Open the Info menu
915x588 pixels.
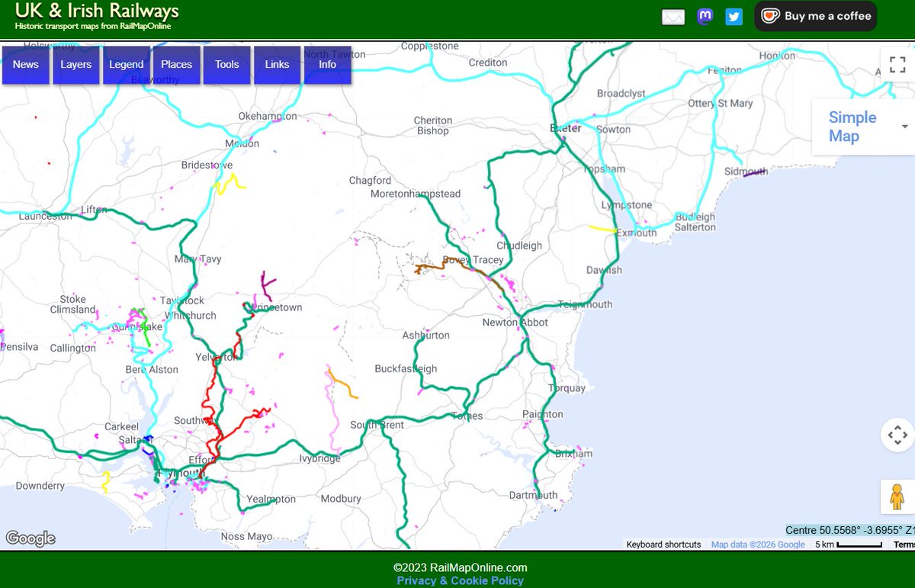point(327,65)
